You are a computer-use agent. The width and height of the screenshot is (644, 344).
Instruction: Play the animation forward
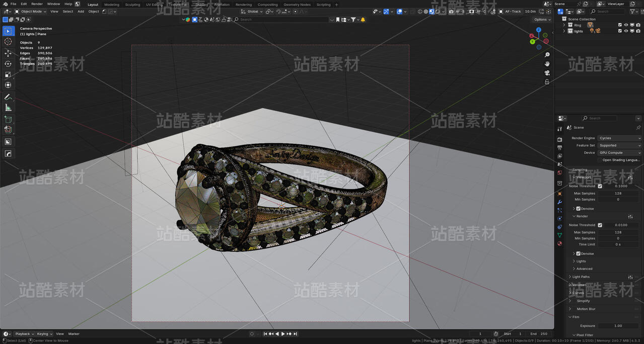(x=283, y=334)
